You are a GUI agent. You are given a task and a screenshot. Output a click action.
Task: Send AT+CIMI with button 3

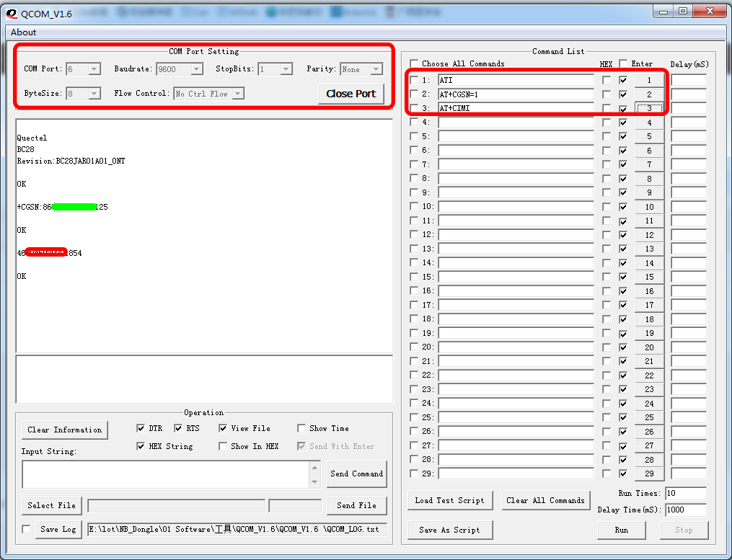point(649,108)
